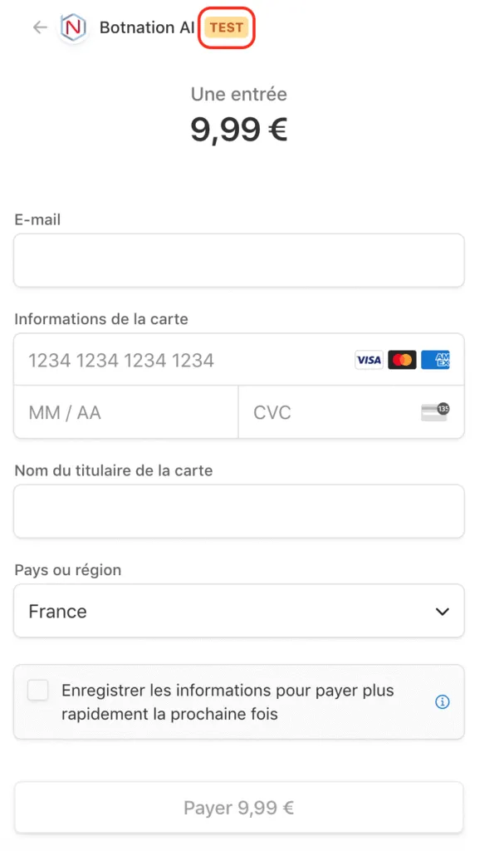Focus the E-mail input field

pos(238,260)
